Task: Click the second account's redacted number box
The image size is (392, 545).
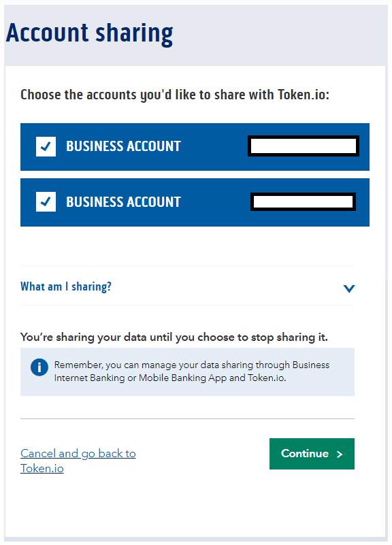Action: 303,201
